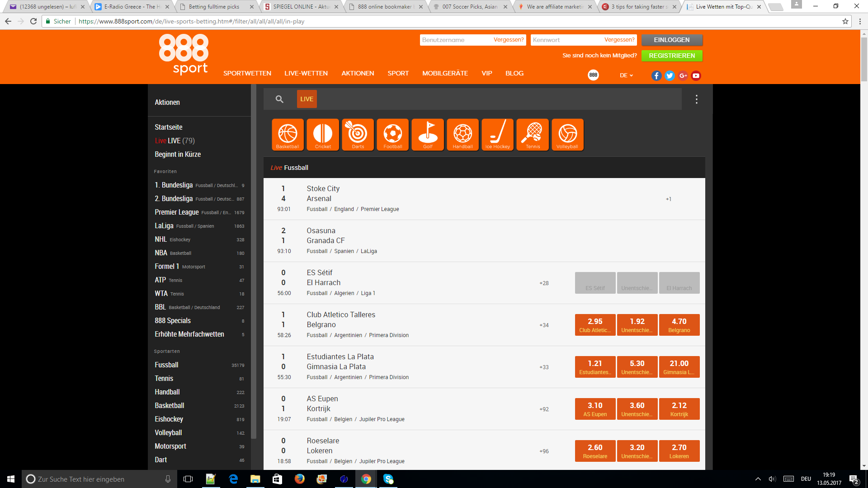This screenshot has width=868, height=488.
Task: Open File Explorer from taskbar
Action: coord(255,479)
